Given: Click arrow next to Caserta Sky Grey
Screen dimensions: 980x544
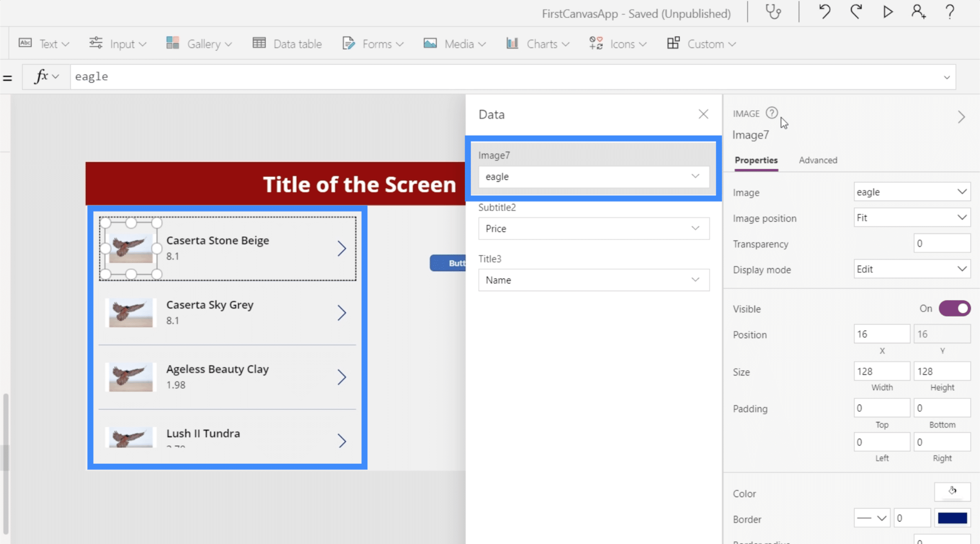Looking at the screenshot, I should pyautogui.click(x=341, y=313).
